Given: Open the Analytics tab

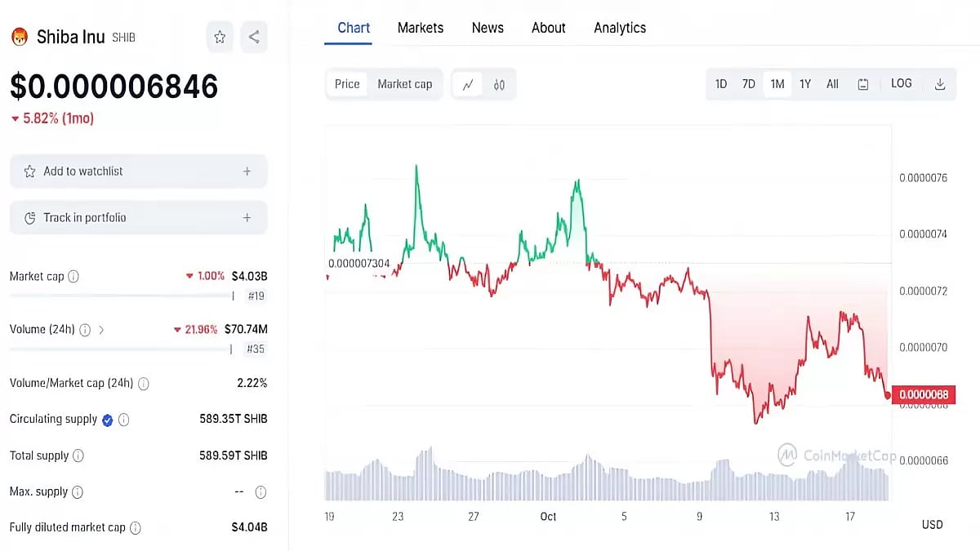Looking at the screenshot, I should [x=620, y=28].
